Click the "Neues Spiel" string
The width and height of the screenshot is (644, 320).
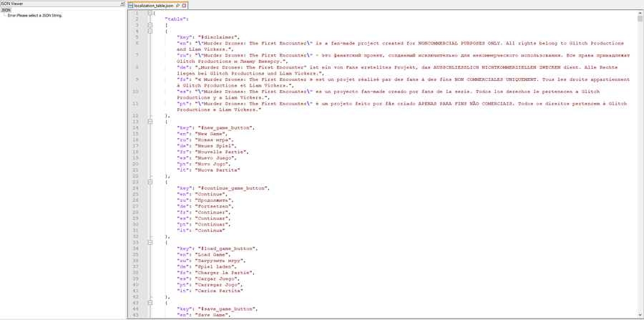[x=215, y=146]
